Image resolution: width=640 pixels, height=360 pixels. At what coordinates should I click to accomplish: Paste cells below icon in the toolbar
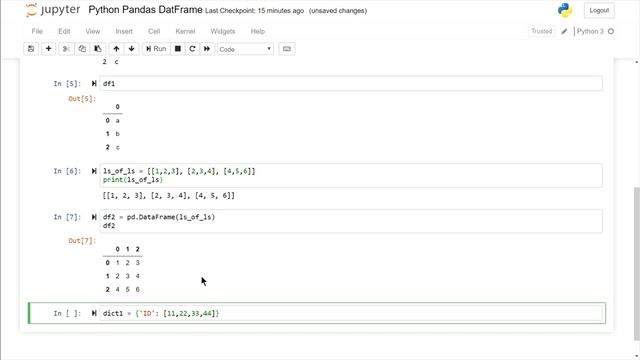98,49
